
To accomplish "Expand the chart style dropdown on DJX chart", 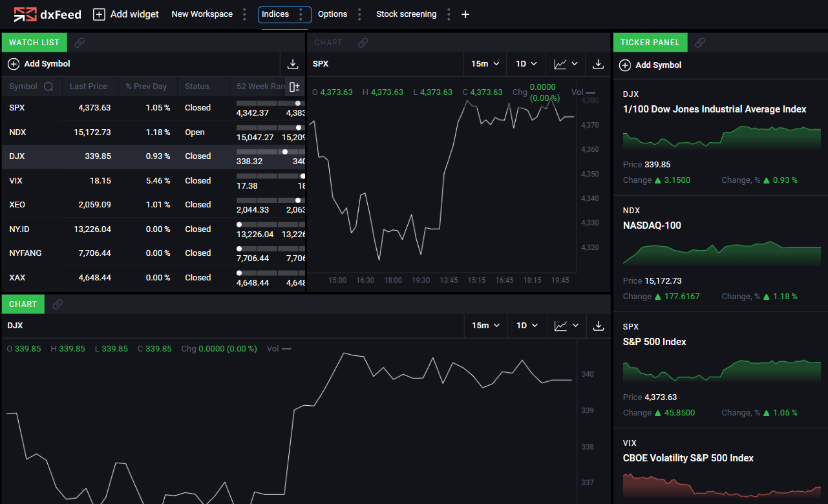I will coord(566,326).
